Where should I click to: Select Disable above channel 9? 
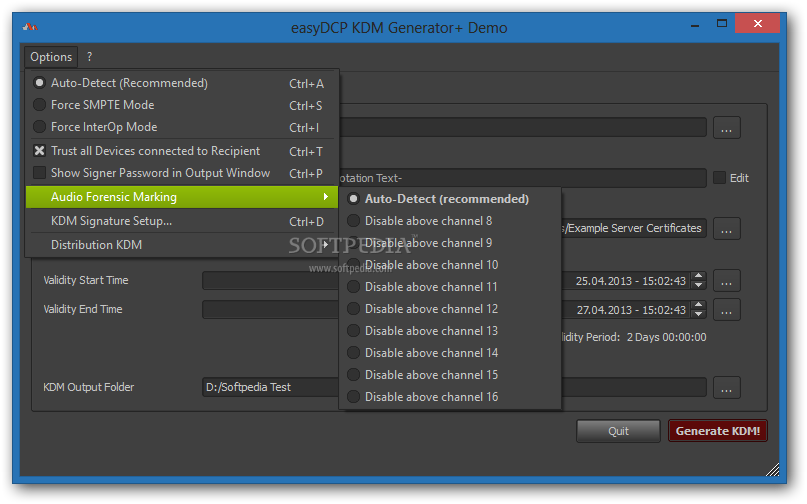pos(450,243)
